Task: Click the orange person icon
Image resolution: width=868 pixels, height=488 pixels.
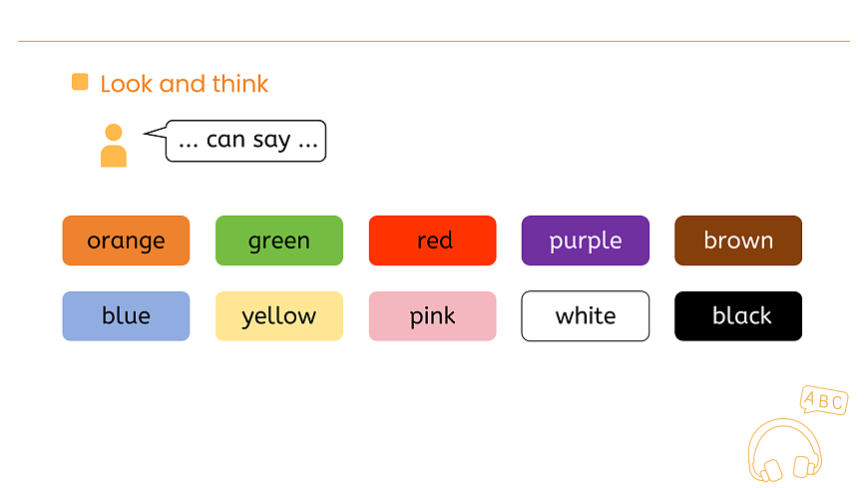Action: pyautogui.click(x=114, y=146)
